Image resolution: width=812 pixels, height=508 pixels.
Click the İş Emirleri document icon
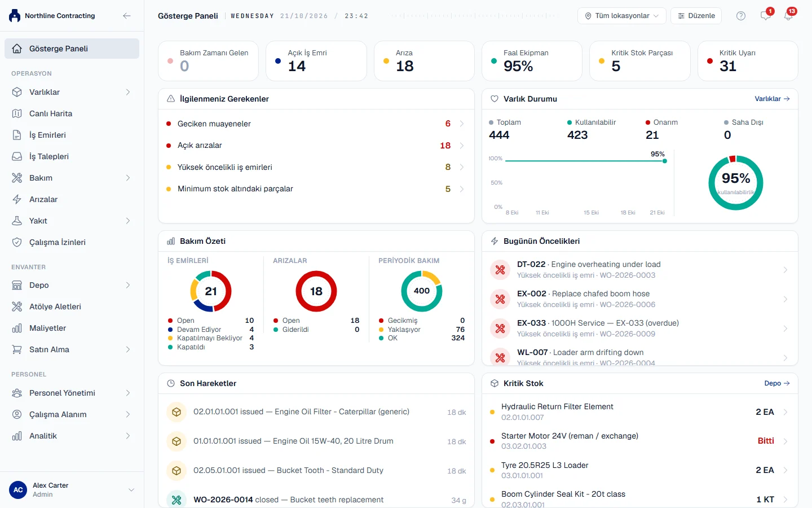click(x=17, y=135)
